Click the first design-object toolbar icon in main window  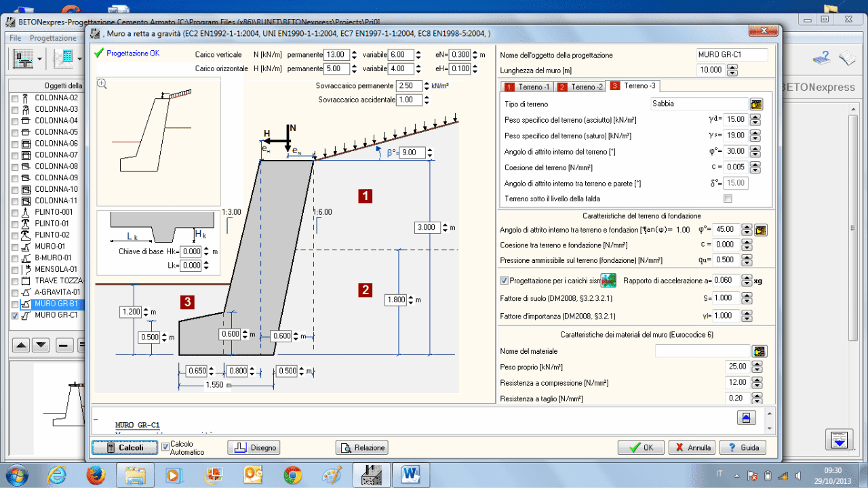[24, 59]
